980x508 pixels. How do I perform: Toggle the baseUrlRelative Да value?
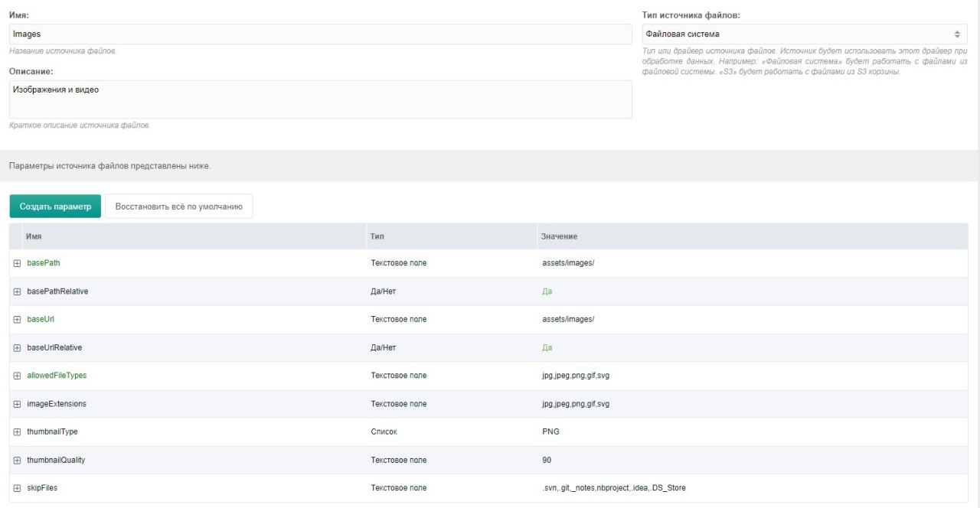coord(547,347)
